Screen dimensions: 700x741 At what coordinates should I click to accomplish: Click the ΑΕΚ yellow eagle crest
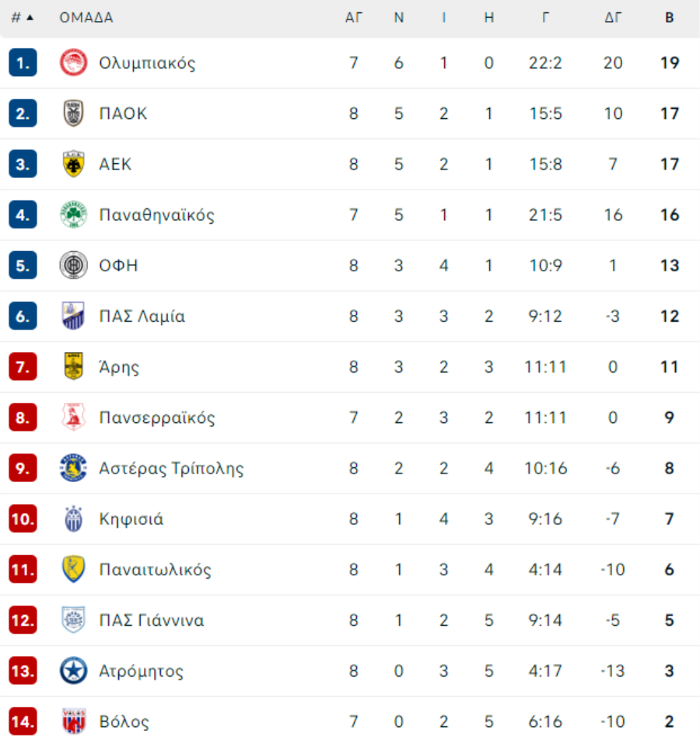pos(73,164)
